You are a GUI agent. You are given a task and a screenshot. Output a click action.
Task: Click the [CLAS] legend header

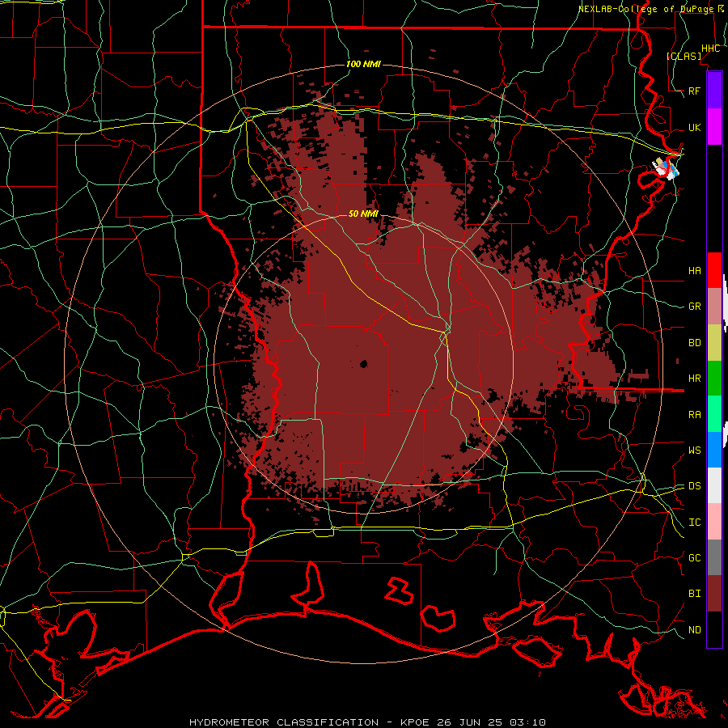click(x=684, y=57)
